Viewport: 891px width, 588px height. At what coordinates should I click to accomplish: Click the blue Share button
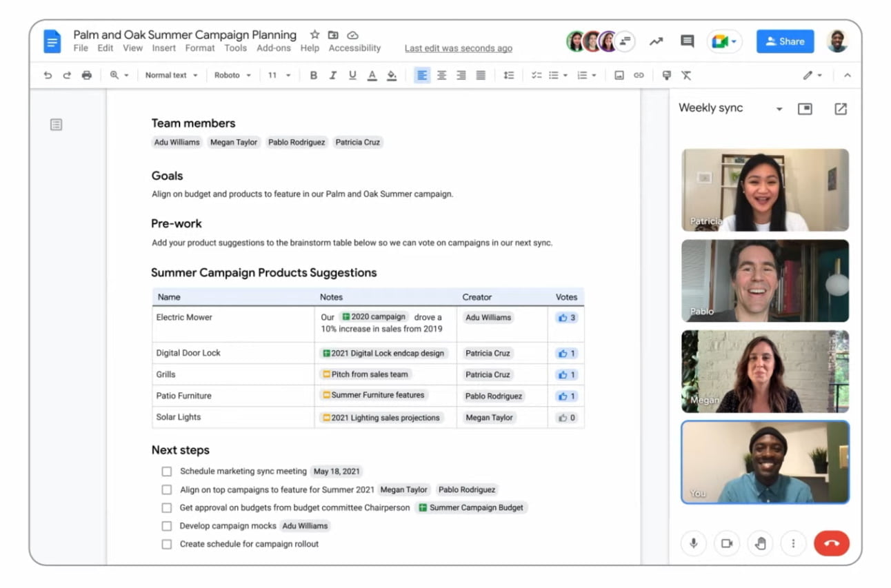pos(784,41)
